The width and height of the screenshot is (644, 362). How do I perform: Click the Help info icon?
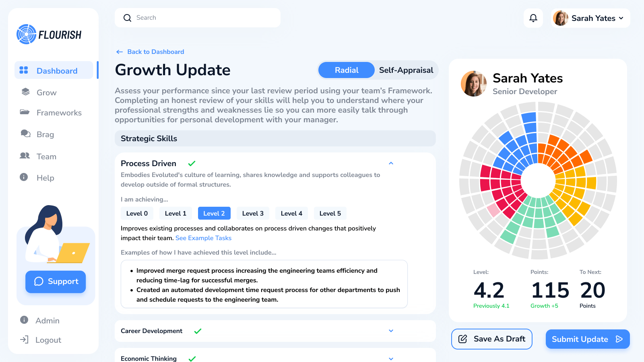(x=24, y=177)
